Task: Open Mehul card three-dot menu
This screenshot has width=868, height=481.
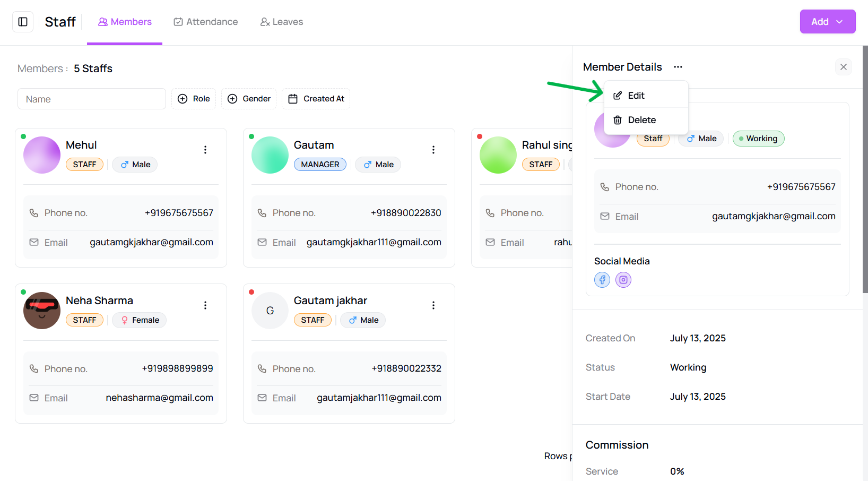Action: point(205,150)
